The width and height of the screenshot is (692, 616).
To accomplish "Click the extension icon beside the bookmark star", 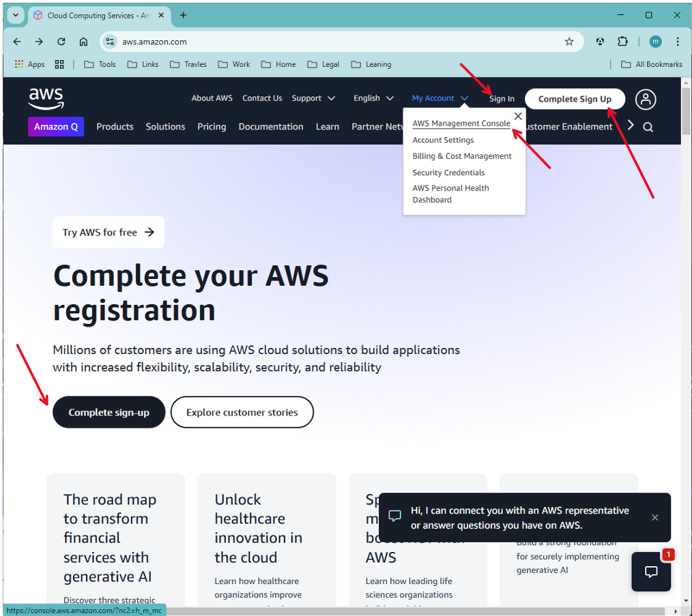I will point(600,42).
